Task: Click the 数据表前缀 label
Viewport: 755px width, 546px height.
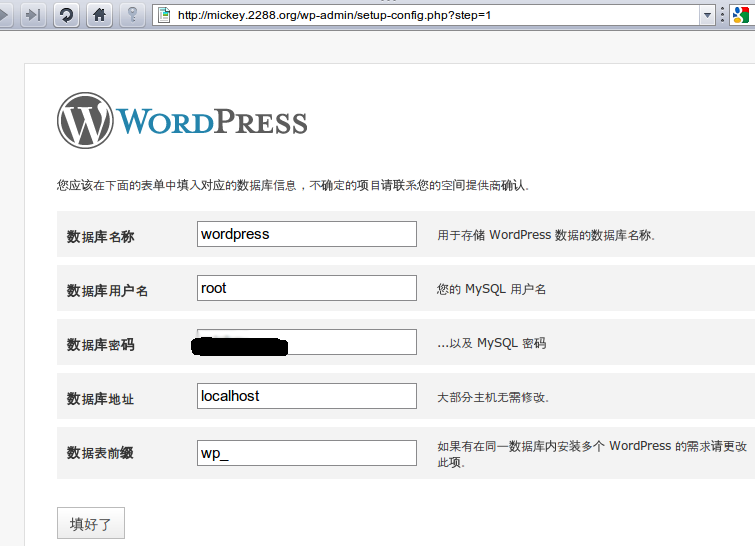Action: point(100,453)
